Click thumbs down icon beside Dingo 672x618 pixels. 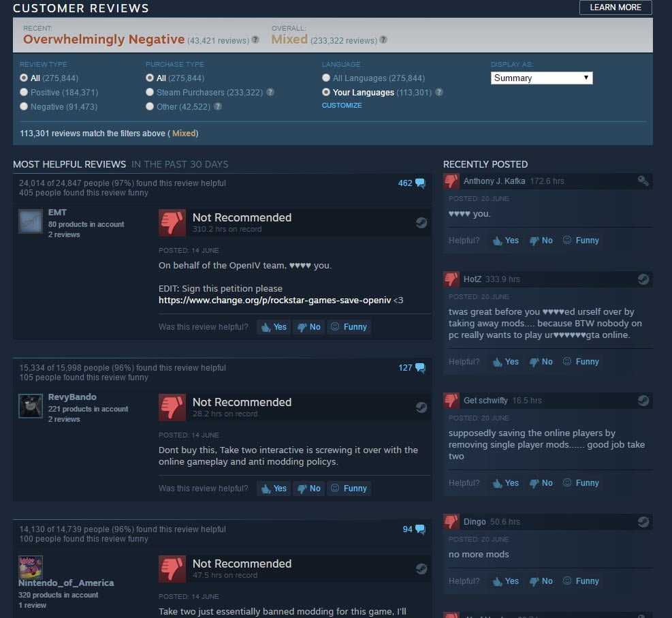click(x=451, y=522)
